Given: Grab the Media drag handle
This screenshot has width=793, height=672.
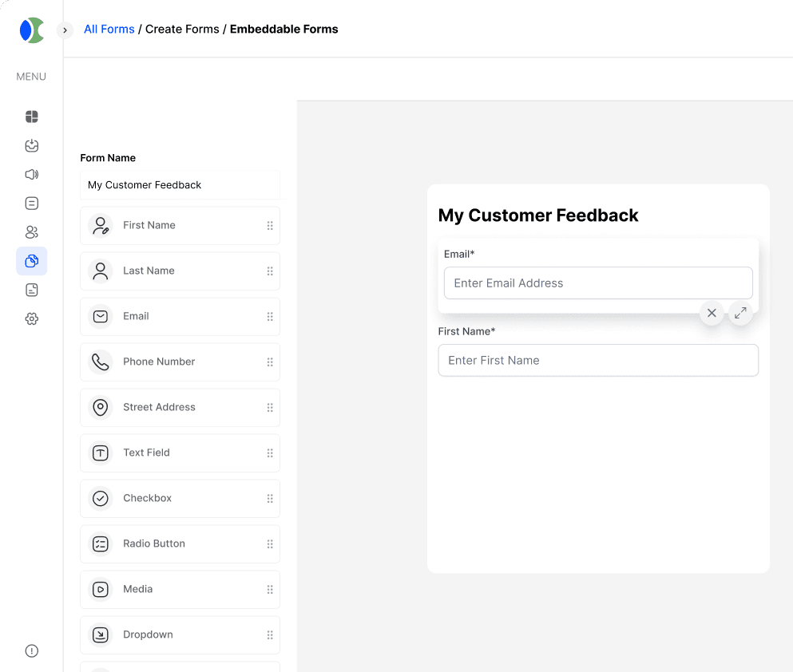Looking at the screenshot, I should 270,589.
